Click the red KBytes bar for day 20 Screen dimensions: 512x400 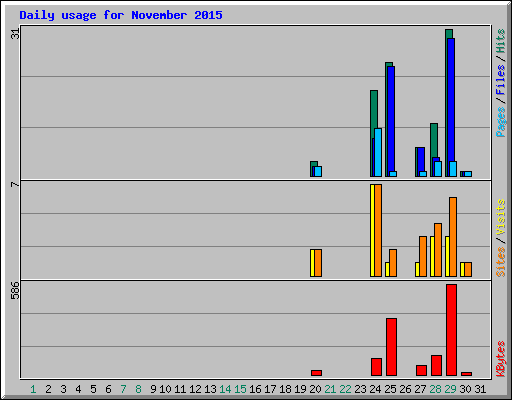316,373
